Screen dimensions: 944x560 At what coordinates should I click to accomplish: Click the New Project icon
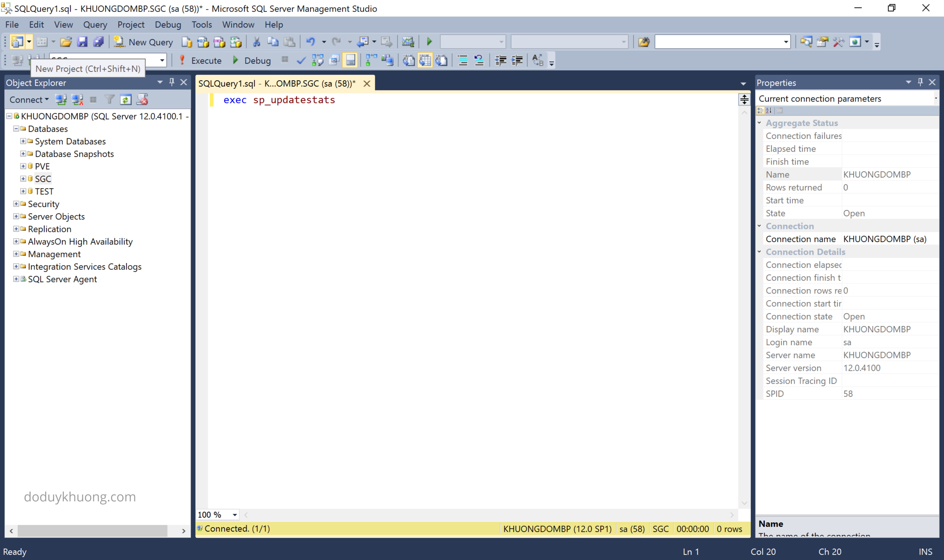[x=17, y=42]
